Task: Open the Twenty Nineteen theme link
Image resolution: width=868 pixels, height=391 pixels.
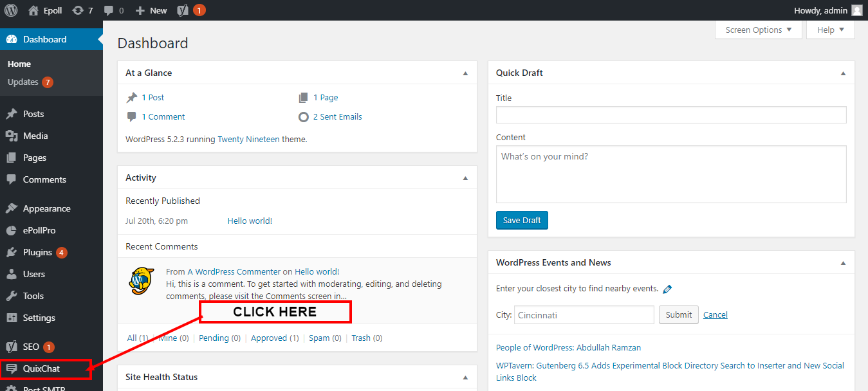Action: coord(248,139)
